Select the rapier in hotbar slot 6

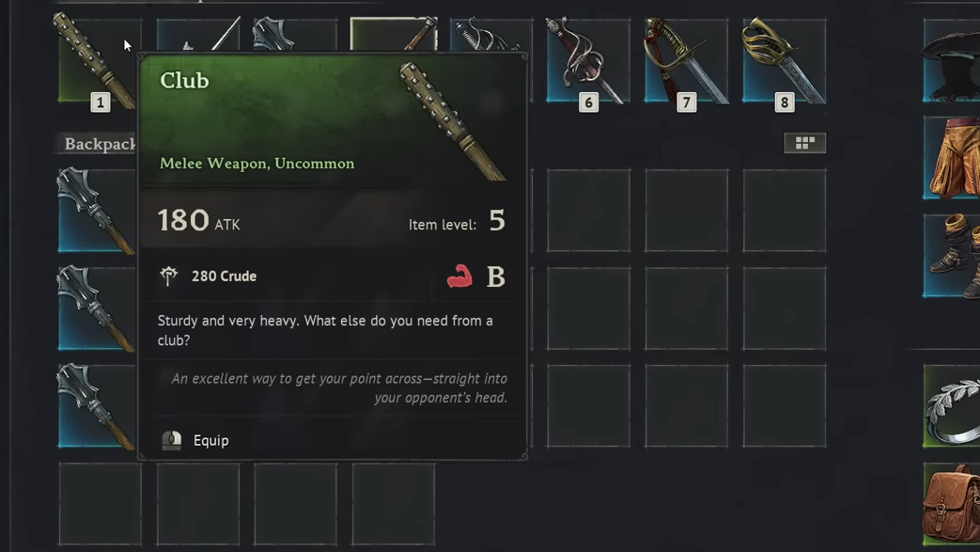coord(588,60)
